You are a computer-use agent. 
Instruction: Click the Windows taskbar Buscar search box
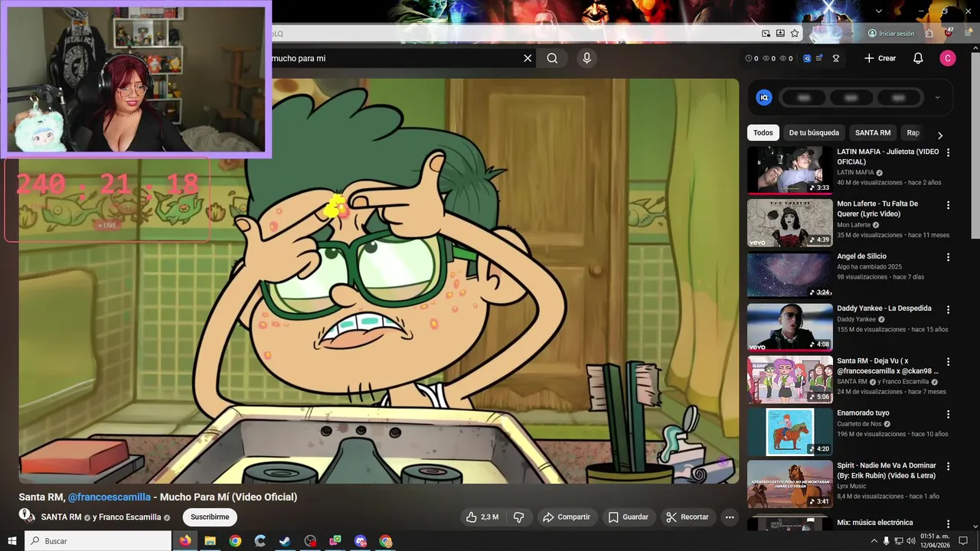pyautogui.click(x=98, y=541)
